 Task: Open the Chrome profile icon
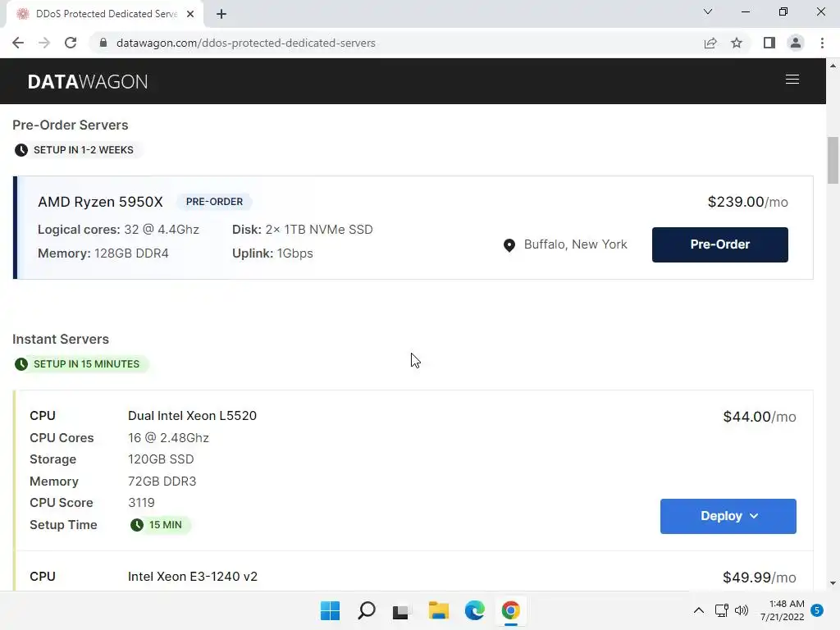point(796,43)
